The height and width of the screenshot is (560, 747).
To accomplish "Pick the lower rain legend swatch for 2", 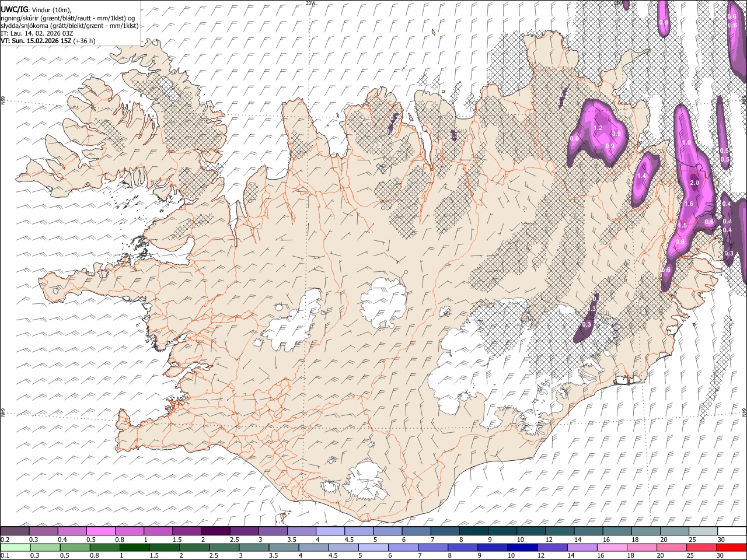I will click(194, 547).
